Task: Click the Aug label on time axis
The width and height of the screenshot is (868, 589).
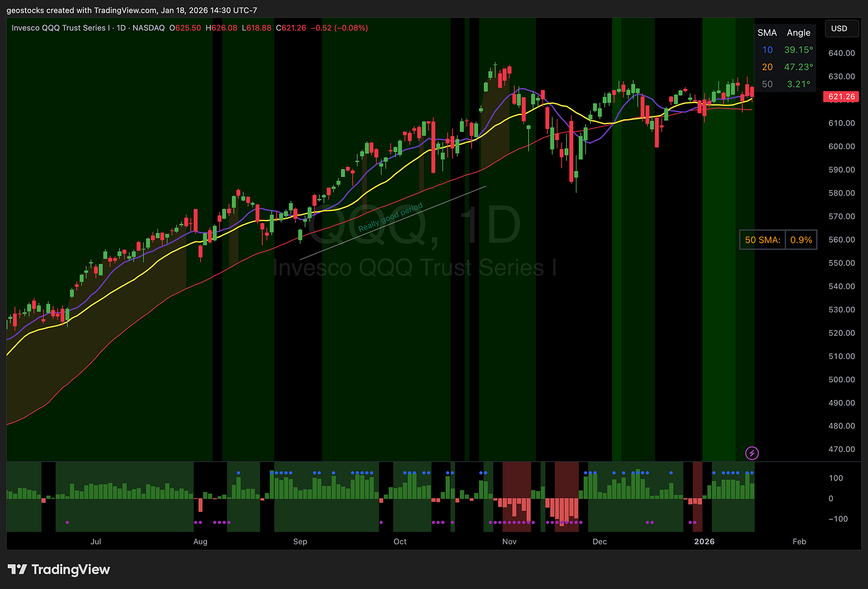Action: coord(200,541)
